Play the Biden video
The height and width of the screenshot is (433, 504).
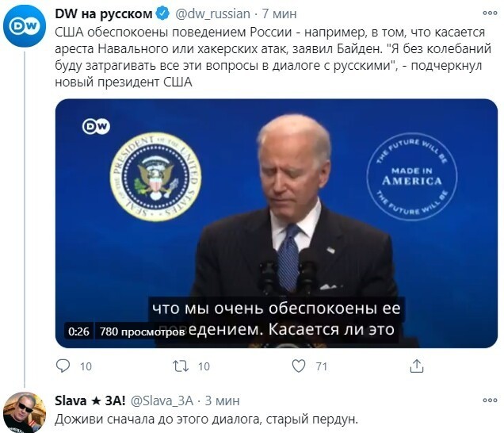pyautogui.click(x=277, y=224)
